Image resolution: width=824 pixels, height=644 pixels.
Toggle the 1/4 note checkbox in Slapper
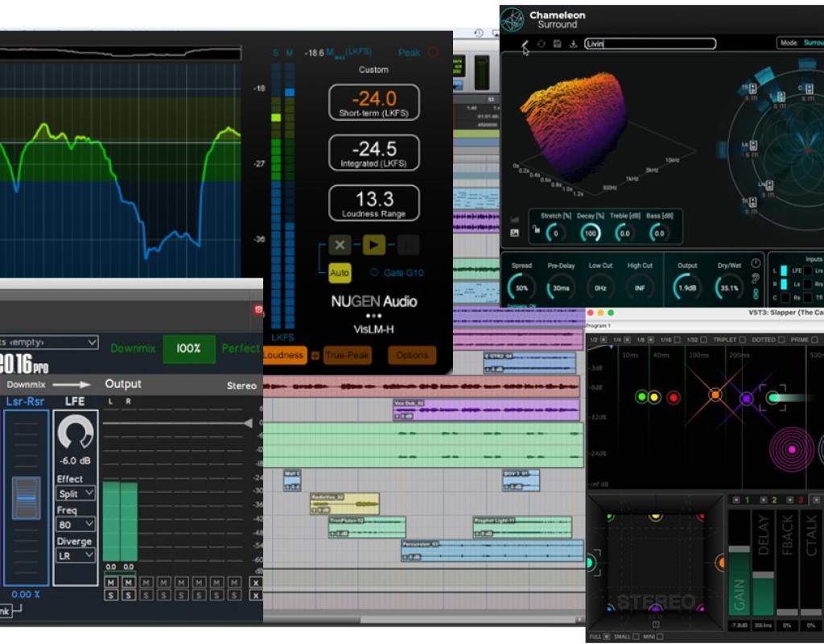coord(627,341)
